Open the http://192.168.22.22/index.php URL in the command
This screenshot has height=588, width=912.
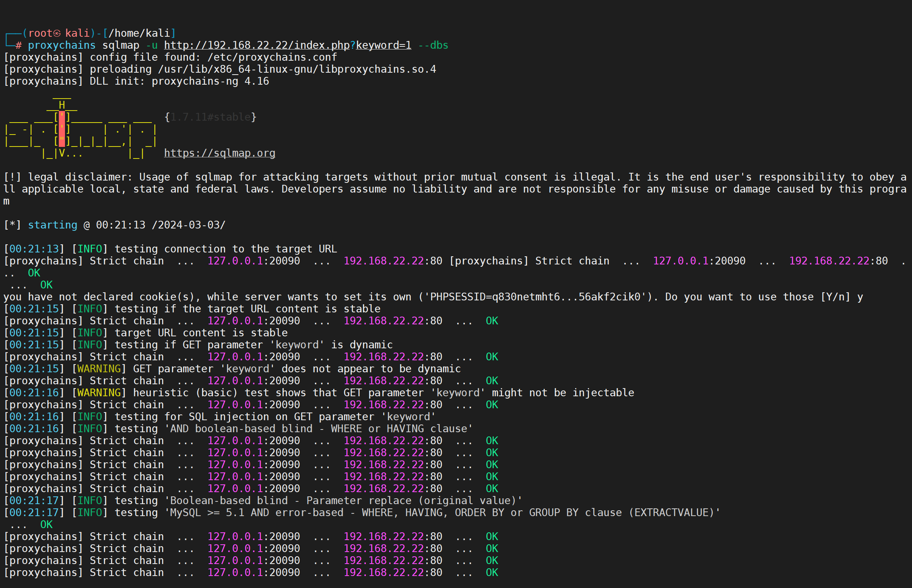(x=257, y=45)
